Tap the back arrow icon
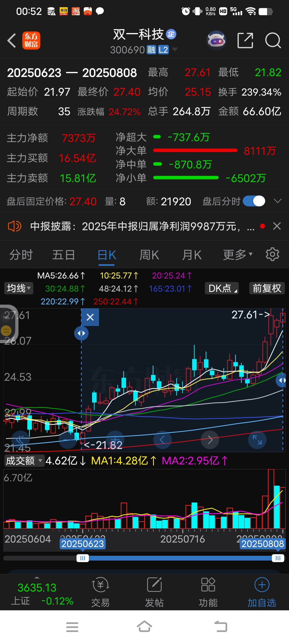289x644 pixels. coord(12,41)
